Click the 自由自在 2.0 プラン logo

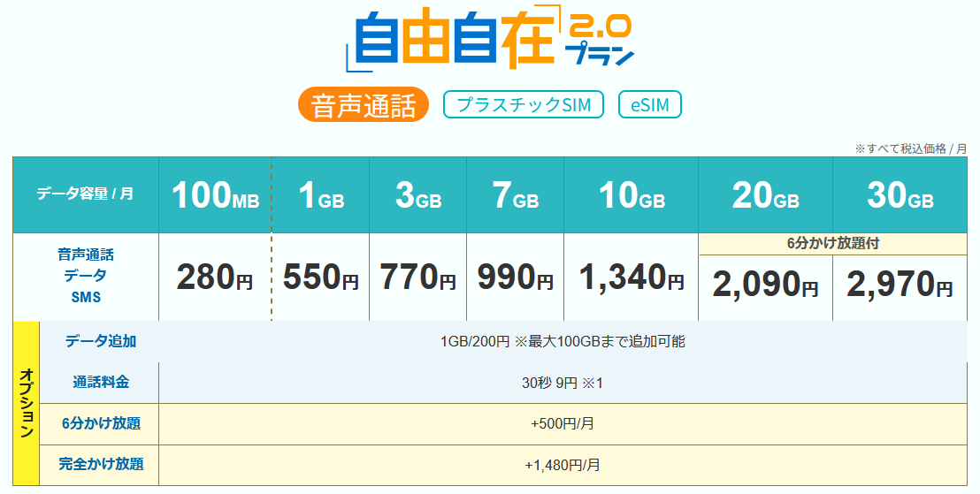(491, 38)
